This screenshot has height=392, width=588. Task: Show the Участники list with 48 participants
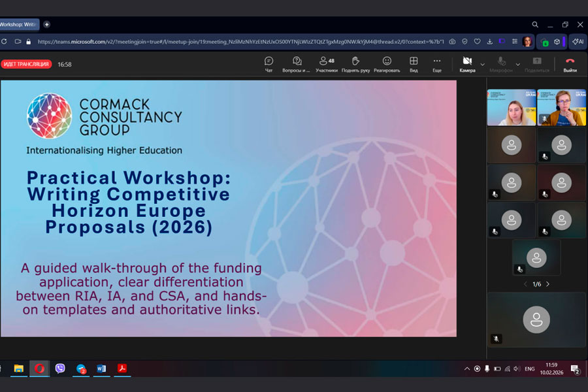pos(327,64)
